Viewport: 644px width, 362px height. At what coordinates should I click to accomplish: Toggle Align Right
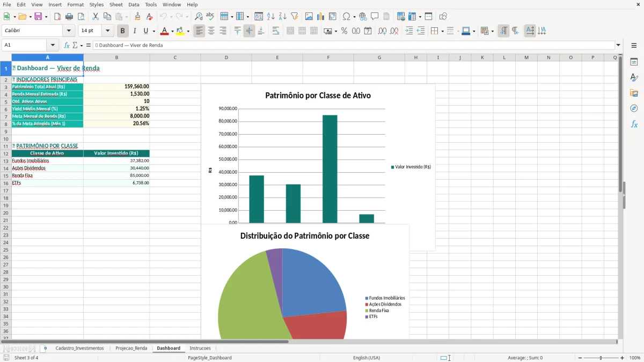tap(223, 31)
